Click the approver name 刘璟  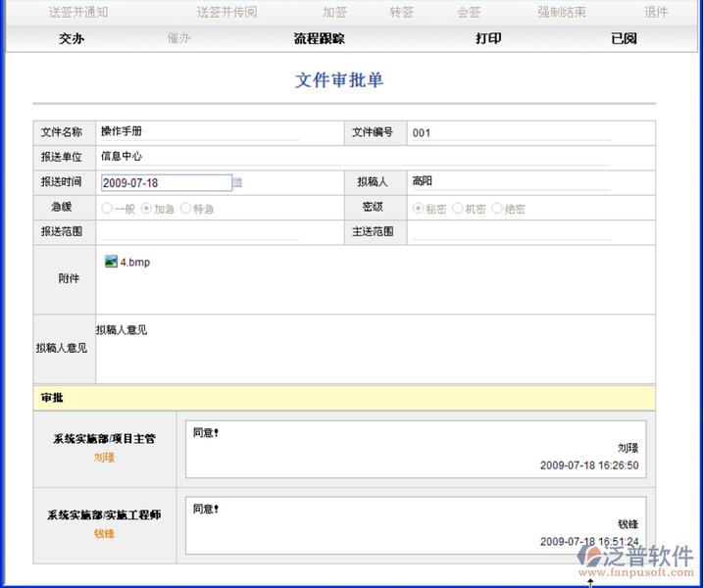tap(104, 457)
